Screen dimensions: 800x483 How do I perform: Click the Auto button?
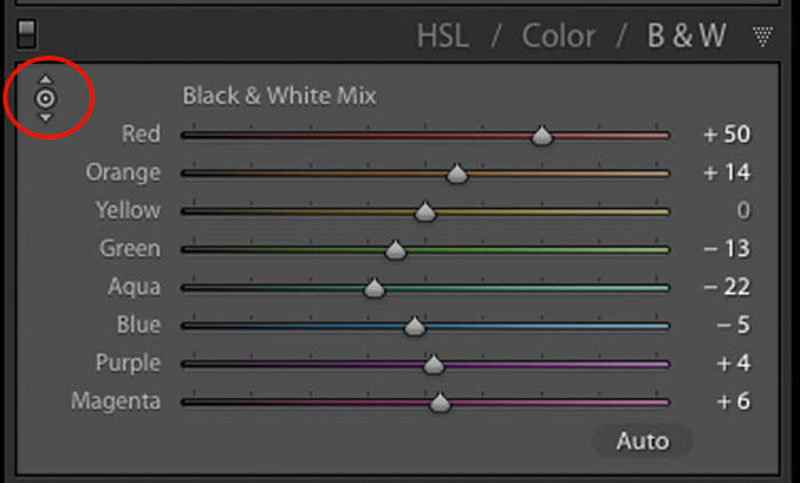coord(642,441)
